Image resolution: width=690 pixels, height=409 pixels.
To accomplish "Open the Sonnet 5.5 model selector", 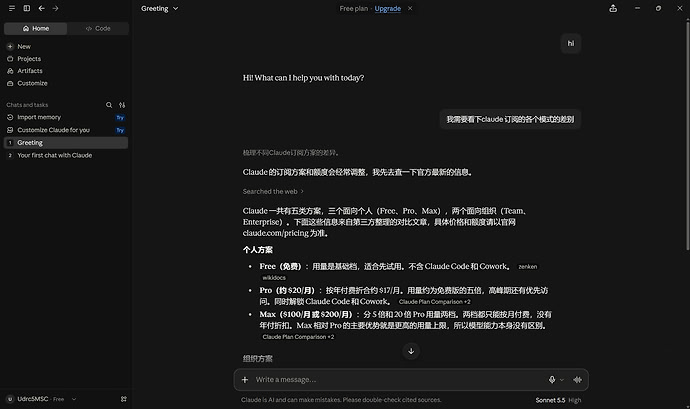I will click(558, 400).
